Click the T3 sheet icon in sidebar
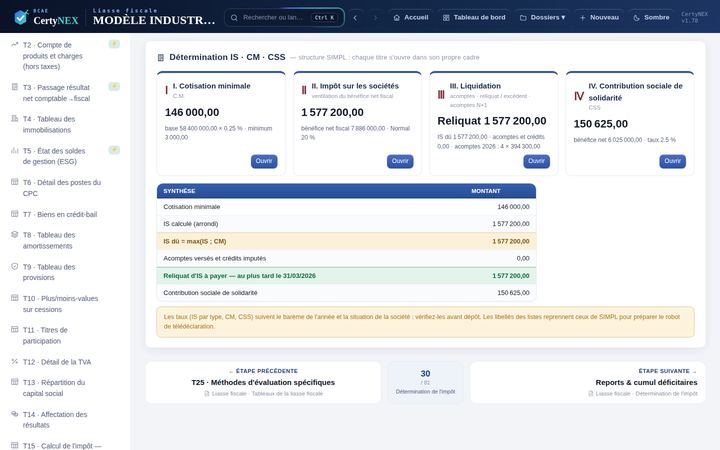This screenshot has height=450, width=720. click(x=15, y=87)
